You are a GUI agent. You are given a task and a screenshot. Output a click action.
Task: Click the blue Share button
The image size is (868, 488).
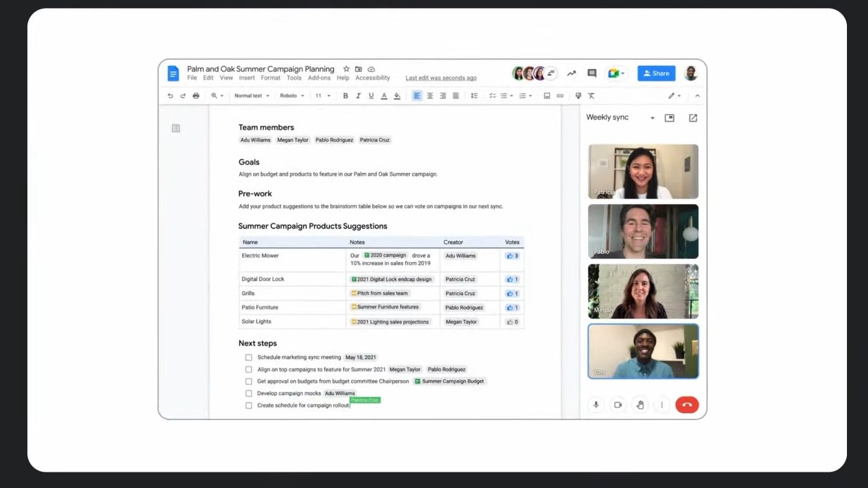(656, 73)
